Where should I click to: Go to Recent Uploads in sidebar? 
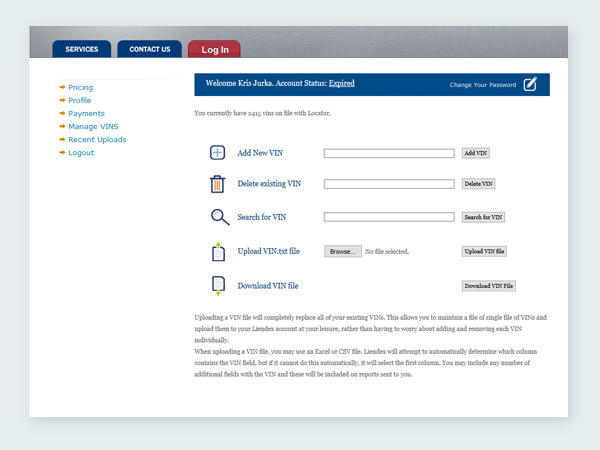click(x=97, y=140)
